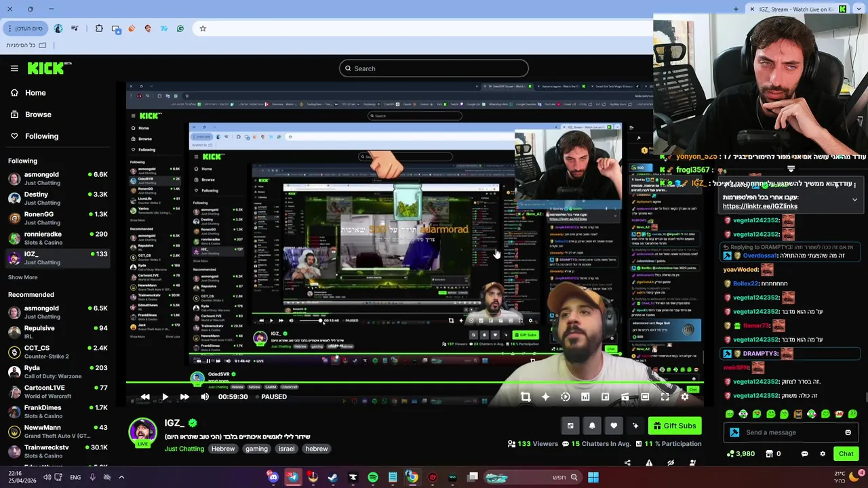
Task: Open Ryda recommended channel
Action: [58, 372]
